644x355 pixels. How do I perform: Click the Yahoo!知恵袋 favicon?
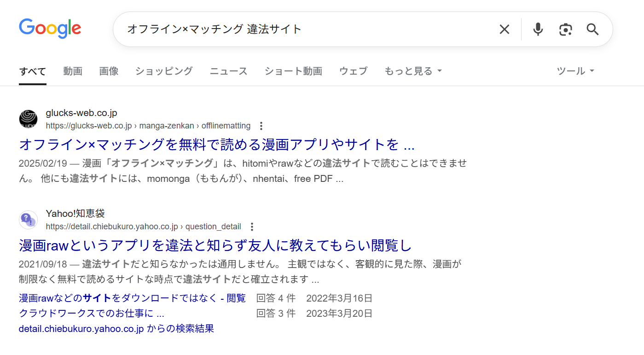point(28,220)
